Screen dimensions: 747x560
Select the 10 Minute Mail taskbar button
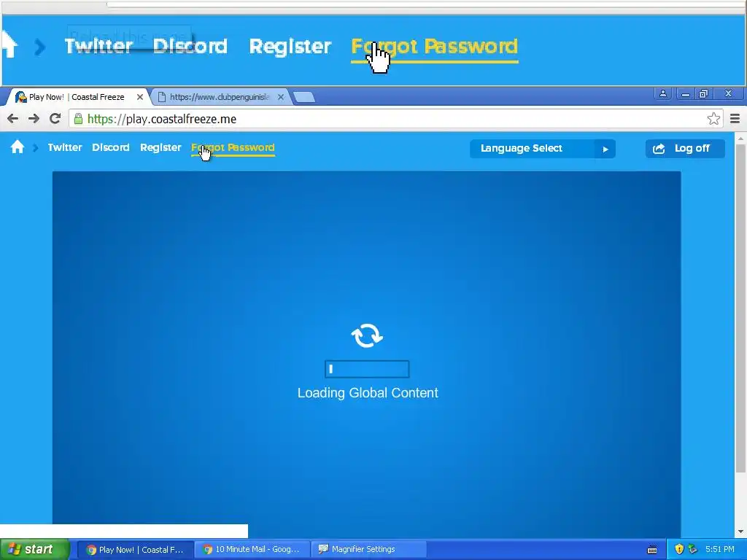tap(252, 550)
